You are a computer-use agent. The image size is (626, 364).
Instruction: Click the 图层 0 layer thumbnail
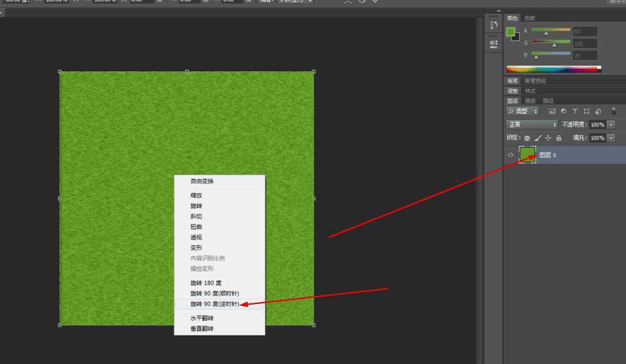click(x=527, y=154)
